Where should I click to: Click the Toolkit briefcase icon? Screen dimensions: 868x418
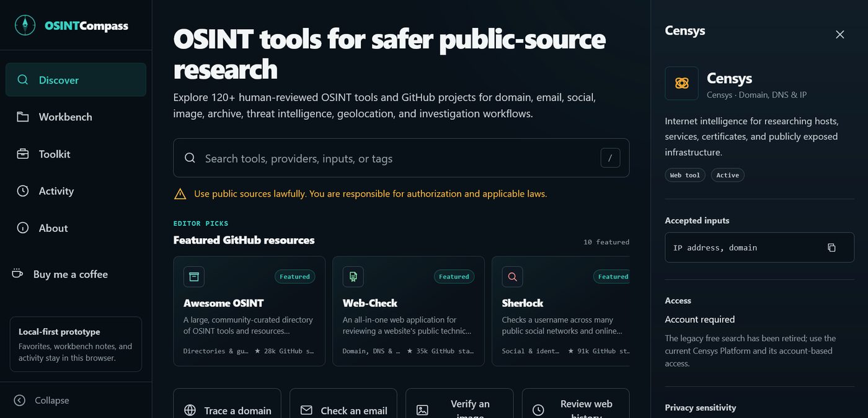[x=23, y=154]
